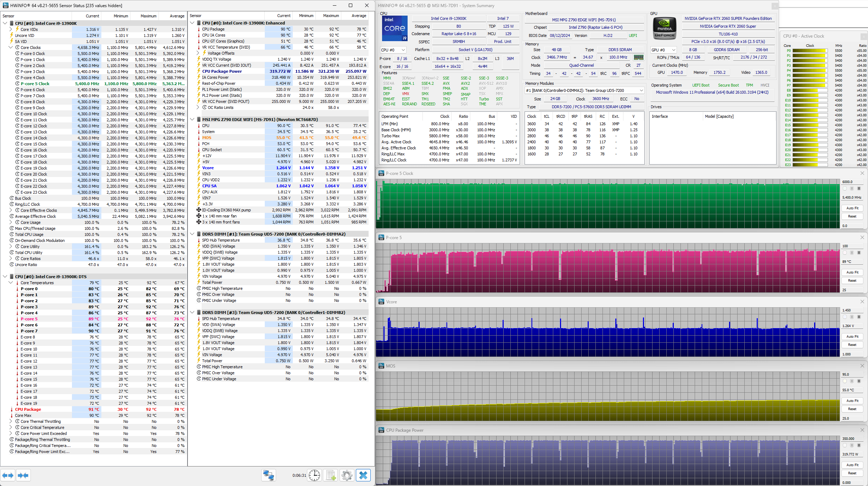Viewport: 868px width, 486px height.
Task: Click Reset for P-core 5 temperature graph
Action: (x=852, y=281)
